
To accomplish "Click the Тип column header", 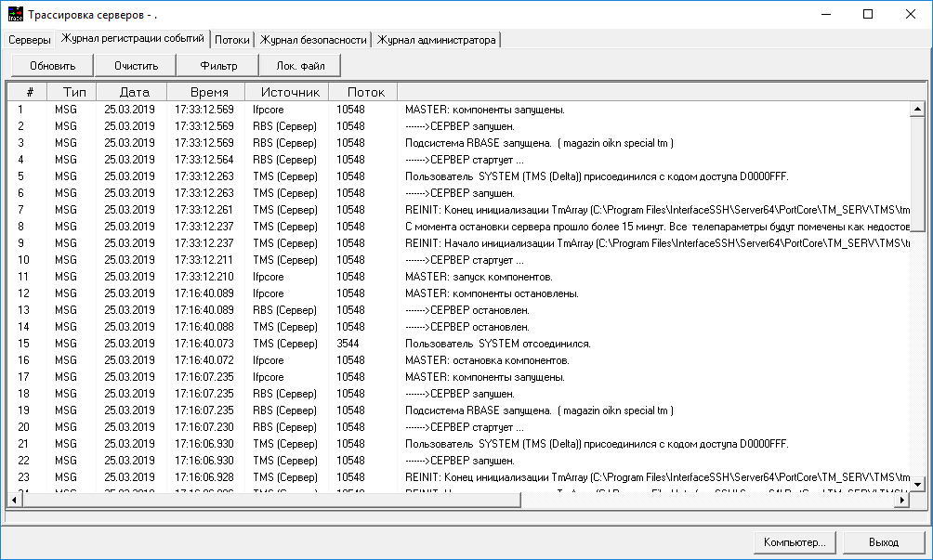I will pos(73,92).
